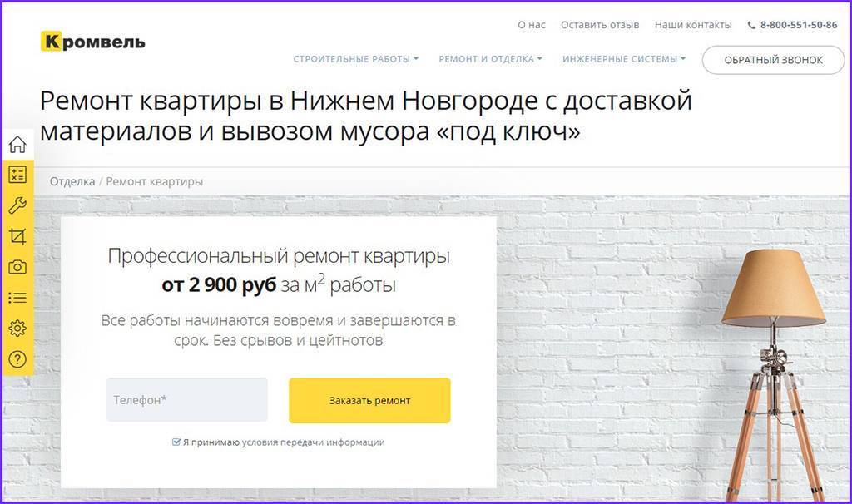The width and height of the screenshot is (852, 504).
Task: Focus the Телефон input field
Action: click(x=187, y=400)
